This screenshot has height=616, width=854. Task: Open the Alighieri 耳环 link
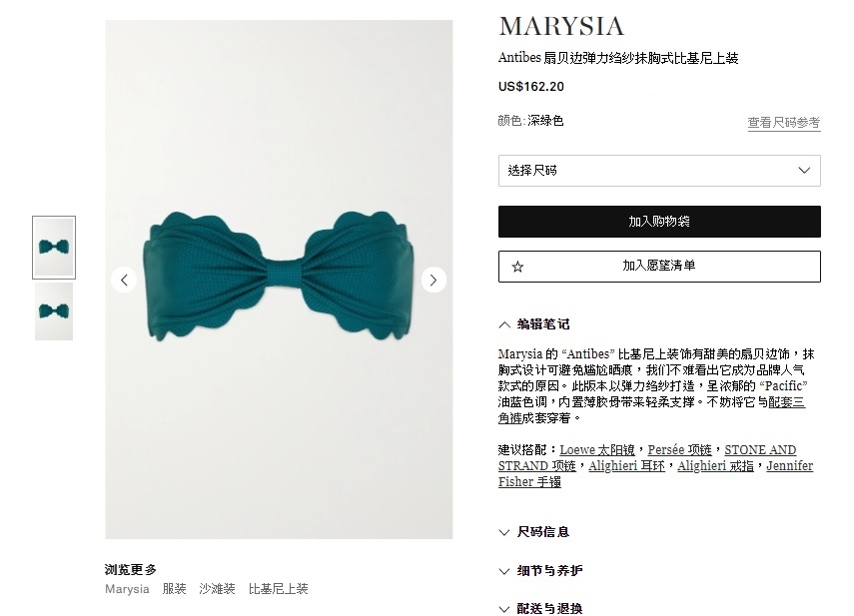click(626, 466)
